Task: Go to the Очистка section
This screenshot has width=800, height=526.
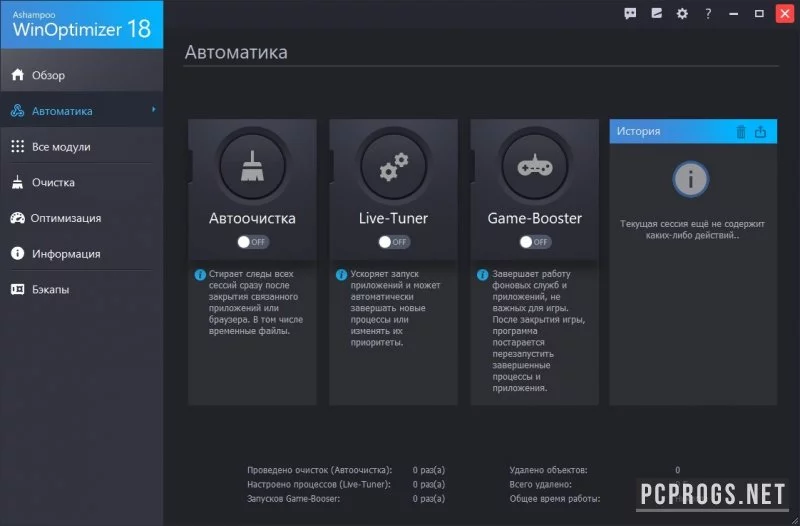Action: coord(82,182)
